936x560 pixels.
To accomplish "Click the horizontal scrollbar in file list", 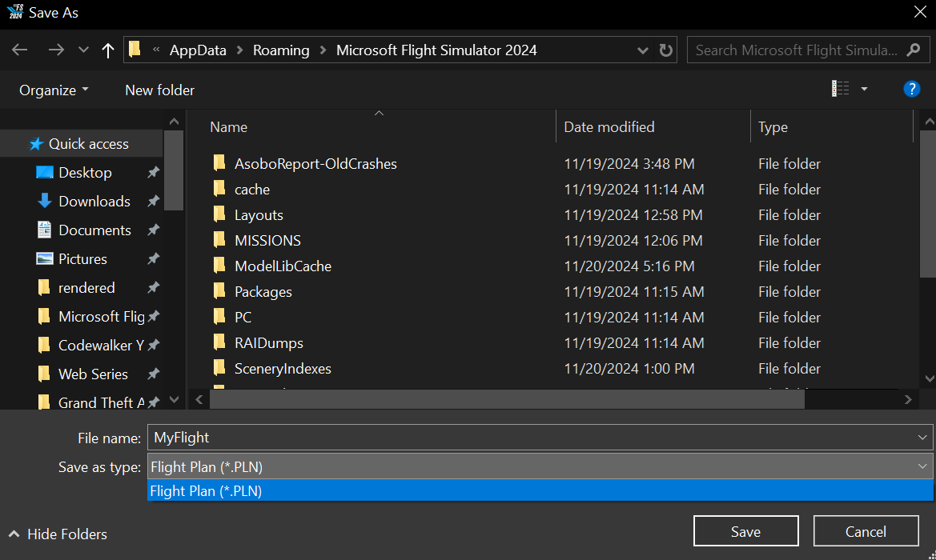I will (507, 399).
